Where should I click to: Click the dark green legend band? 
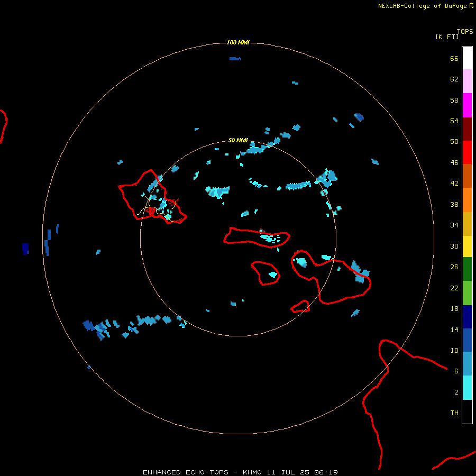[x=467, y=269]
